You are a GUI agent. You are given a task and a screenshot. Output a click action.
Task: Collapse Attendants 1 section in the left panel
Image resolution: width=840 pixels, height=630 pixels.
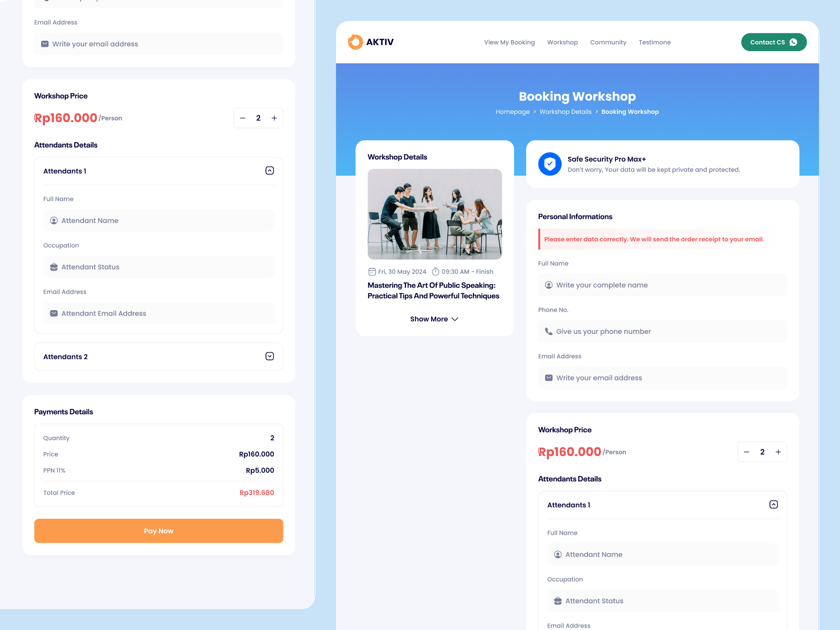point(269,171)
